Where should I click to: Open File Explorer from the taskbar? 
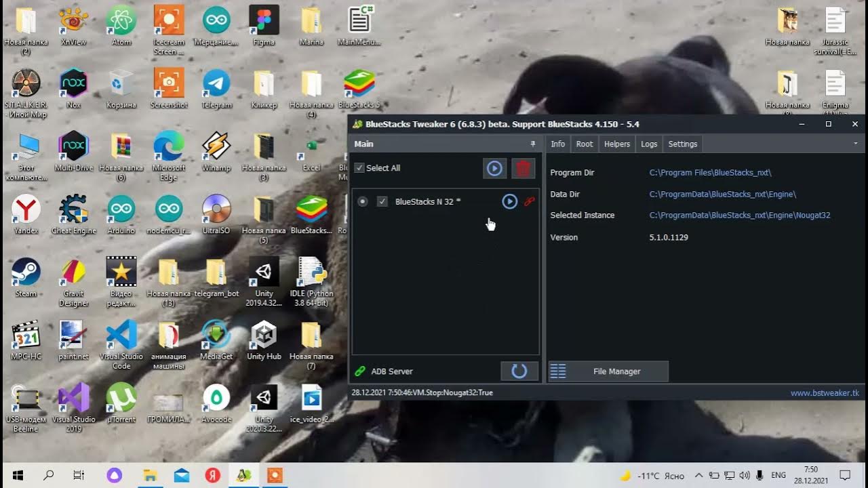point(150,475)
